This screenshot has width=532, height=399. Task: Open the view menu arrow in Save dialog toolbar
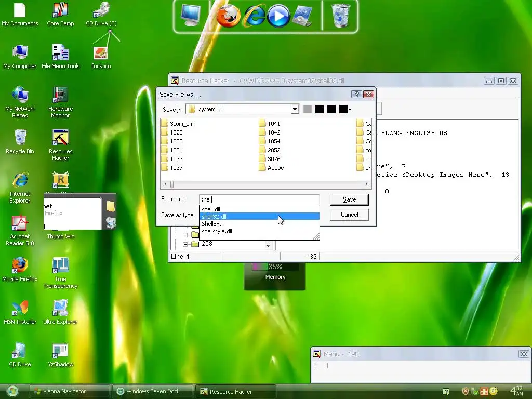point(350,109)
